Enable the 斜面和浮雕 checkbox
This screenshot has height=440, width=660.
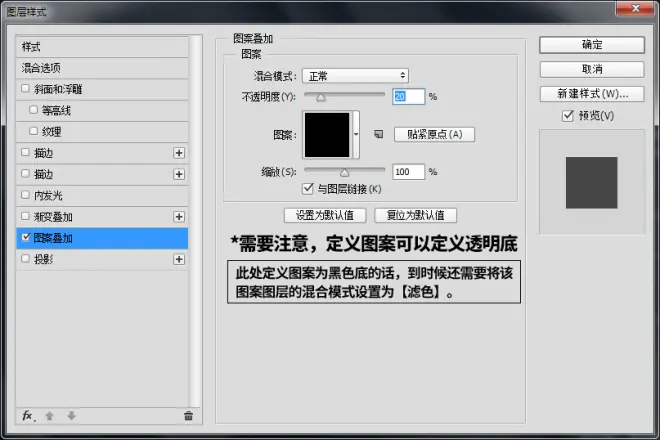(25, 88)
